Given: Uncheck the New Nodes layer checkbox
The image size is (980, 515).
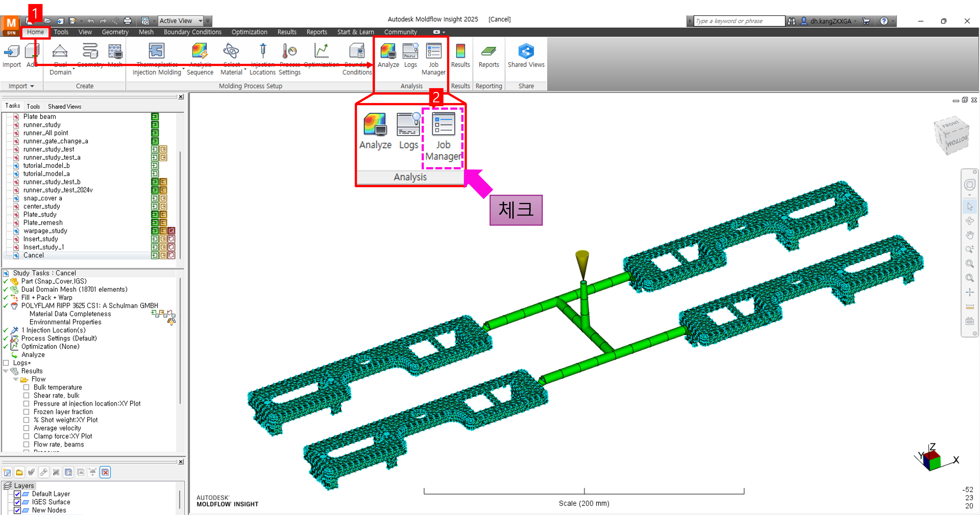Looking at the screenshot, I should pos(17,511).
